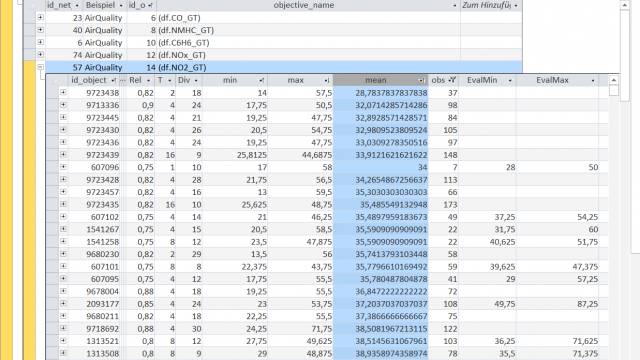Screen dimensions: 640x360
Task: Open the objective_name column filter dropdown
Action: 455,6
